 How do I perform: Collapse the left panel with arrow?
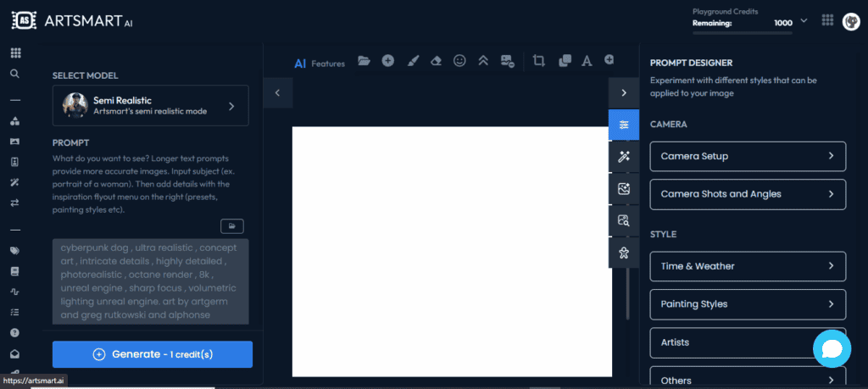tap(278, 93)
